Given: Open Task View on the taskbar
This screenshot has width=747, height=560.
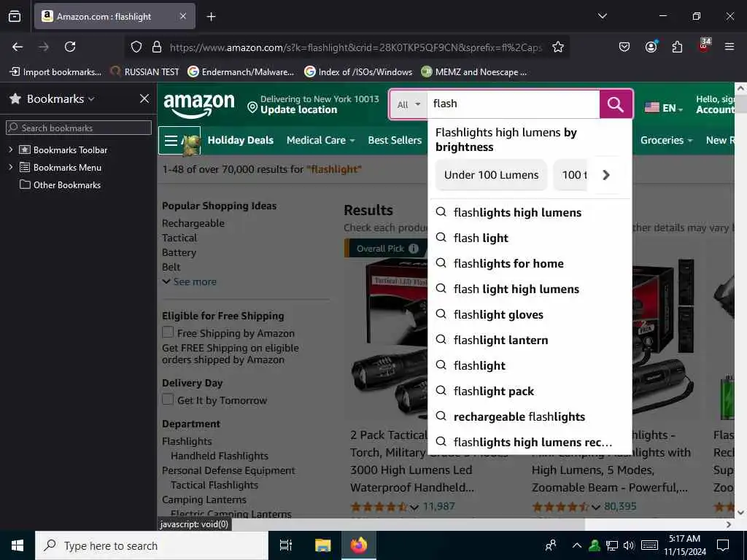Looking at the screenshot, I should (286, 545).
